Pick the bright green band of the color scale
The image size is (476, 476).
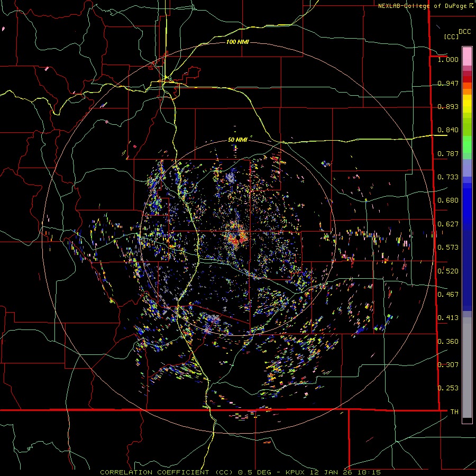pos(467,144)
